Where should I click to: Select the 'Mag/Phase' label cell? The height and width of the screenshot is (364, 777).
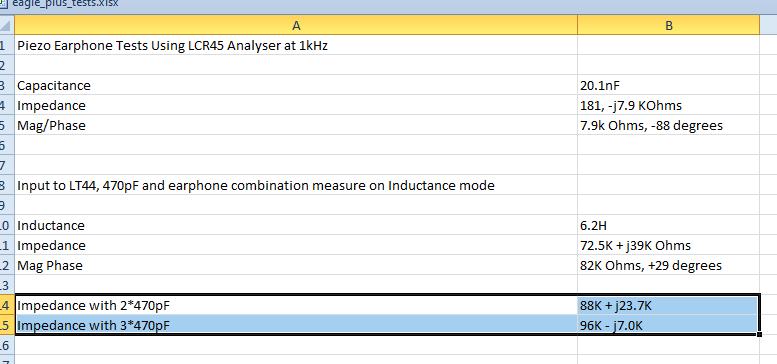click(296, 125)
